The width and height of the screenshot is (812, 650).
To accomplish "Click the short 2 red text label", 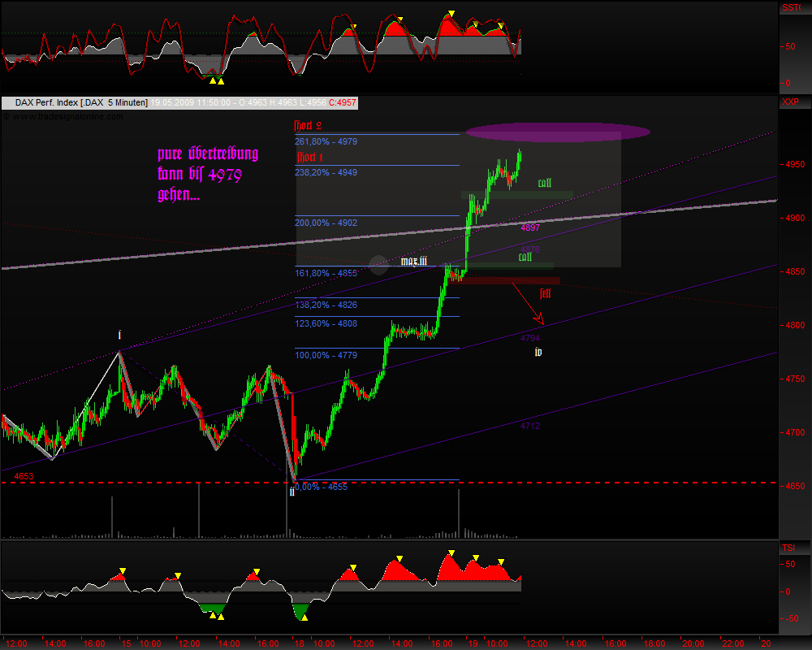I will (x=309, y=126).
